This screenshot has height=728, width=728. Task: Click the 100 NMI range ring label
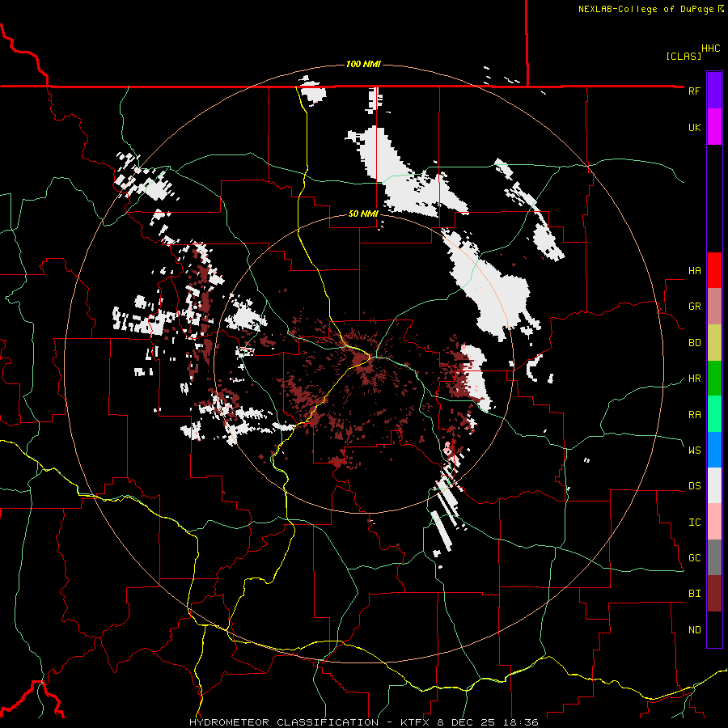[x=363, y=64]
